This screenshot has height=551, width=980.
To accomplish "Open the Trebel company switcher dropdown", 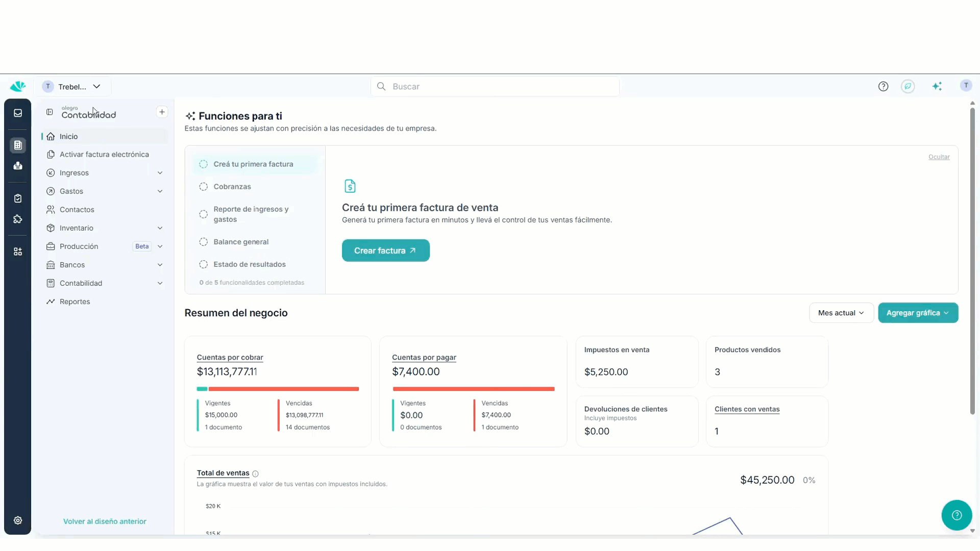I will point(72,87).
